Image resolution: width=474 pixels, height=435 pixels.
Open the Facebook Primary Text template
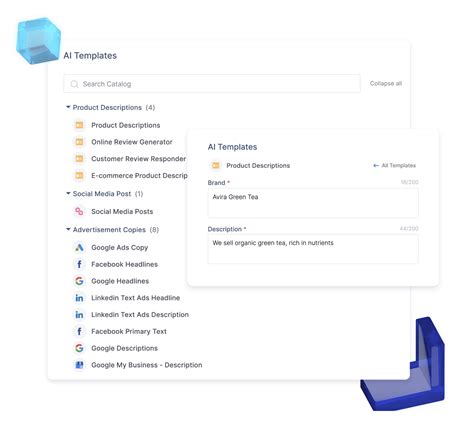click(129, 331)
